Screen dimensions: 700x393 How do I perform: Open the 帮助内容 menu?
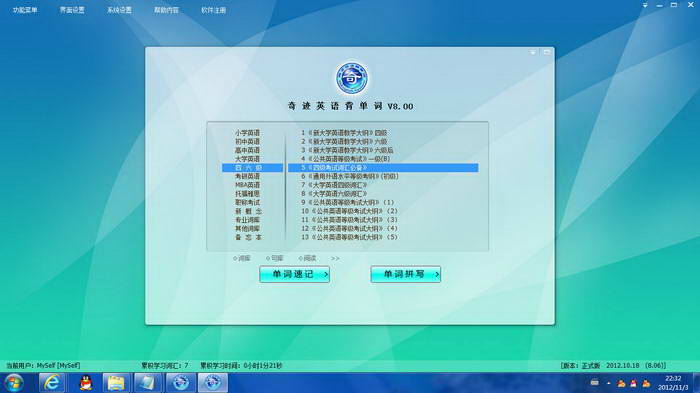point(167,10)
